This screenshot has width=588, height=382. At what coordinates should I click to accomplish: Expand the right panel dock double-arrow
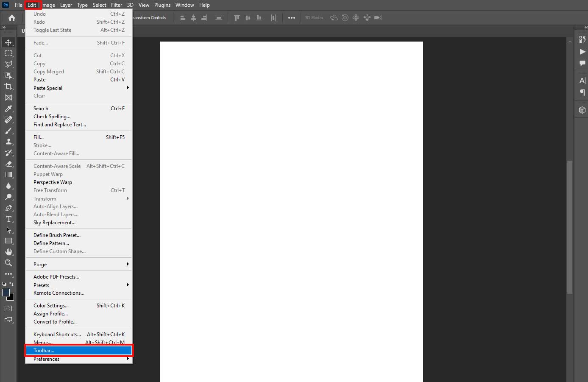(586, 28)
